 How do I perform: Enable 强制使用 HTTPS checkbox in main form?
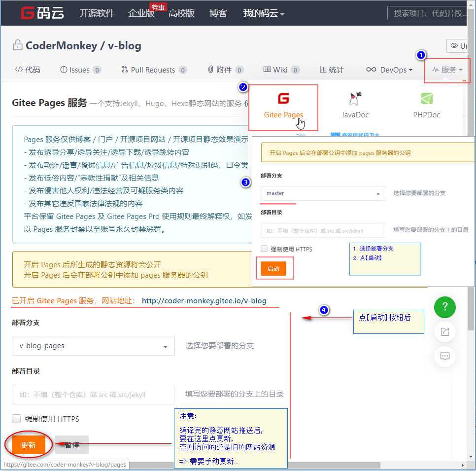[16, 419]
